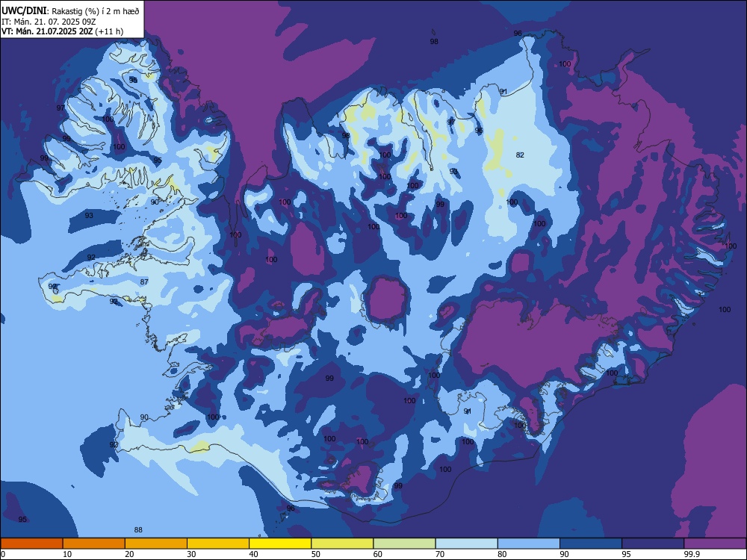Pick the light green 60–70 legend swatch

404,544
